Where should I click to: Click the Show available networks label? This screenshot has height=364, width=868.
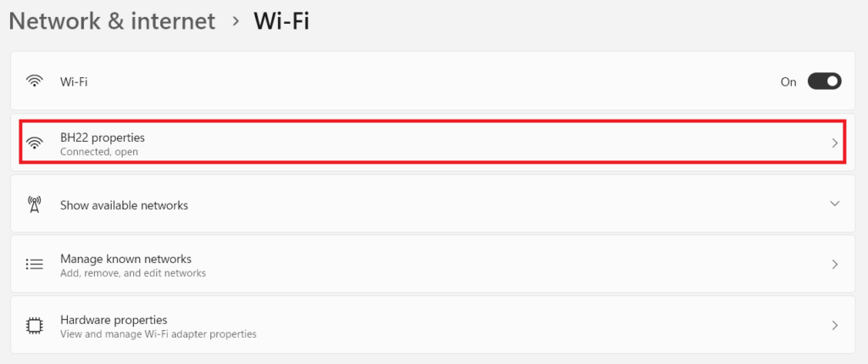pos(124,205)
